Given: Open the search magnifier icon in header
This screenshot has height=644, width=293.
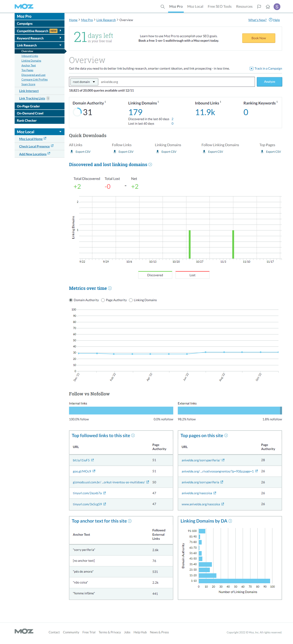Looking at the screenshot, I should pyautogui.click(x=162, y=7).
